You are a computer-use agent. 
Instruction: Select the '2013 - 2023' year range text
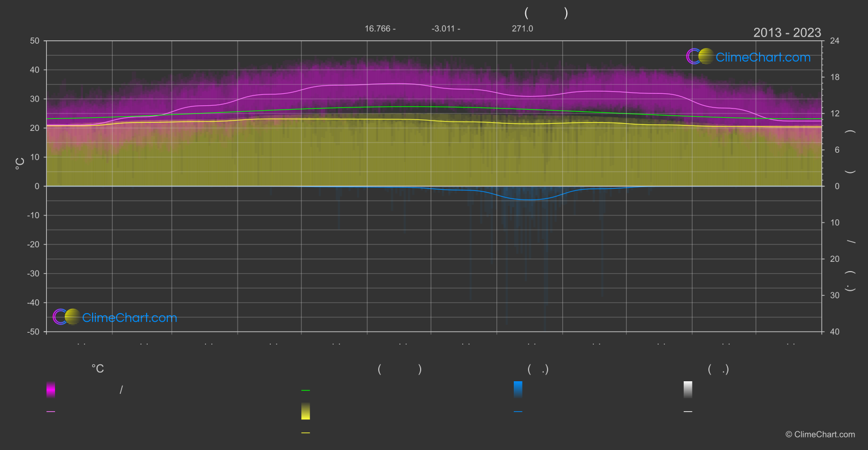click(787, 33)
